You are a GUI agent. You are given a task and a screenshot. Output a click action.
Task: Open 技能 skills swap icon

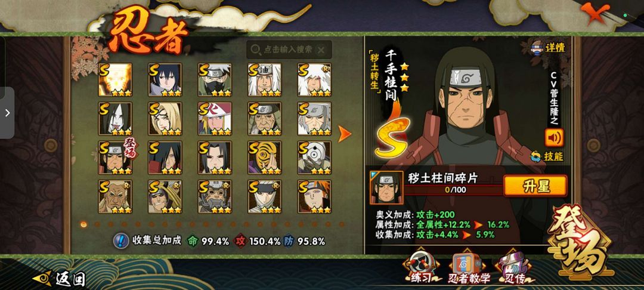(x=547, y=156)
